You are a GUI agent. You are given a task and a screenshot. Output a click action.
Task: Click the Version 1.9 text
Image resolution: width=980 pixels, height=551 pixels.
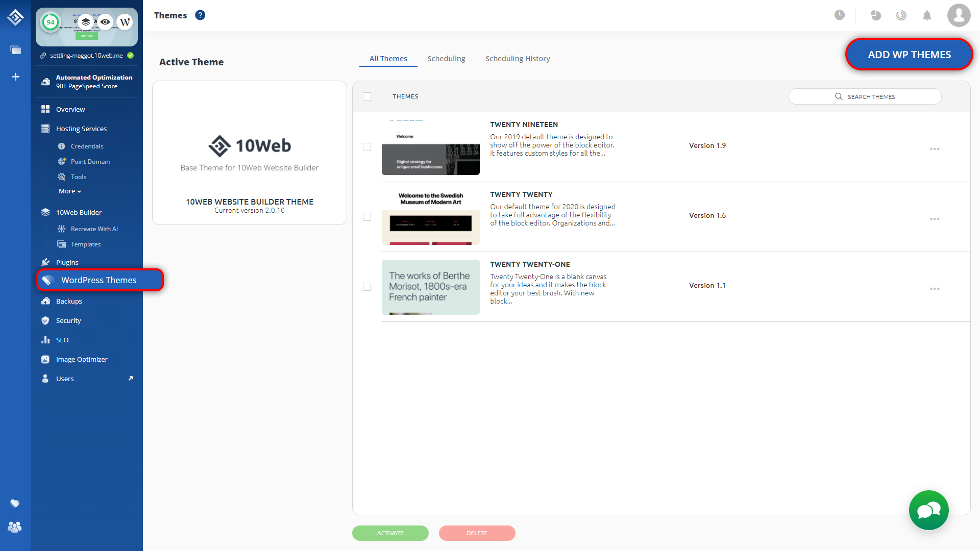click(x=707, y=145)
